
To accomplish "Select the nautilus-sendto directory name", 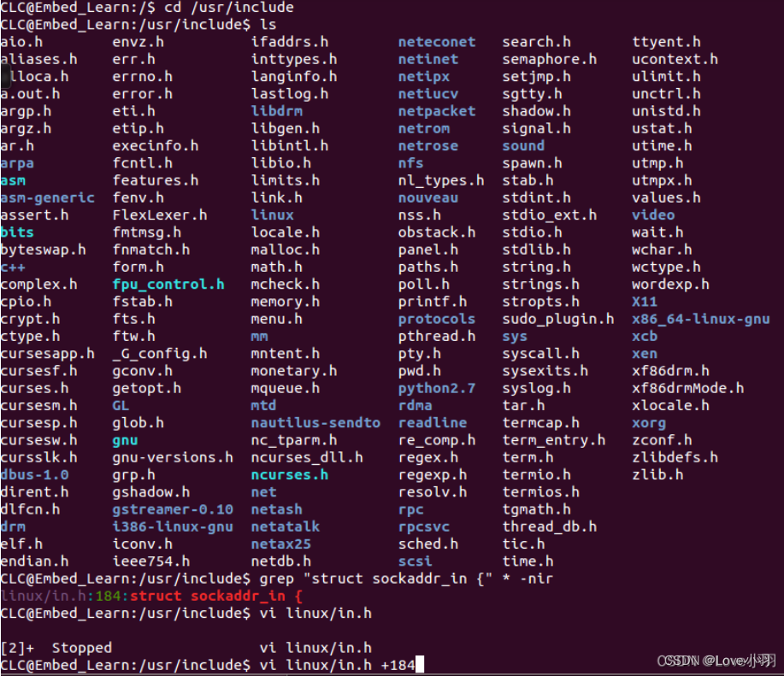I will pos(315,422).
